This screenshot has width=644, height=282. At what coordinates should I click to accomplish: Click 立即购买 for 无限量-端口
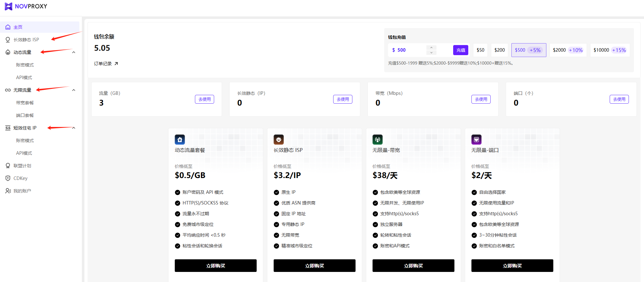512,266
